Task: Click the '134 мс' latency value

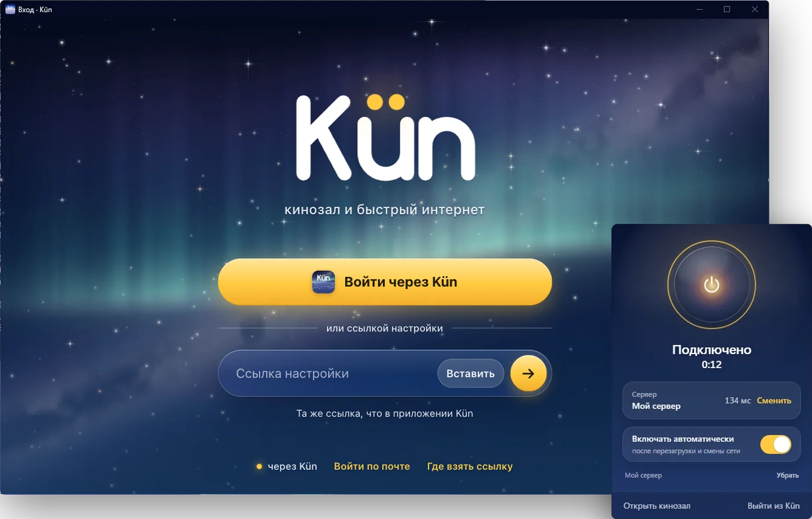Action: tap(738, 401)
